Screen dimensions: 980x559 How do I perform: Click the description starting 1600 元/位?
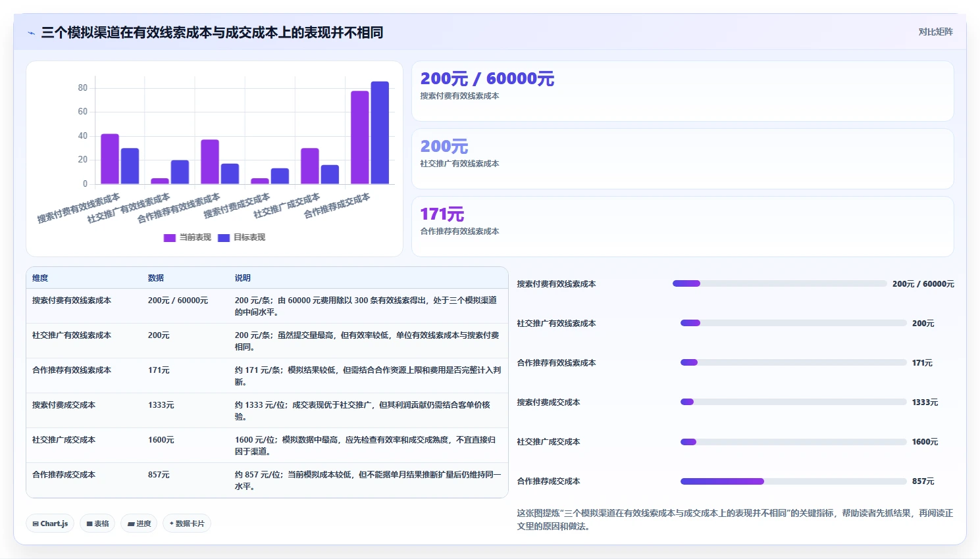click(365, 446)
